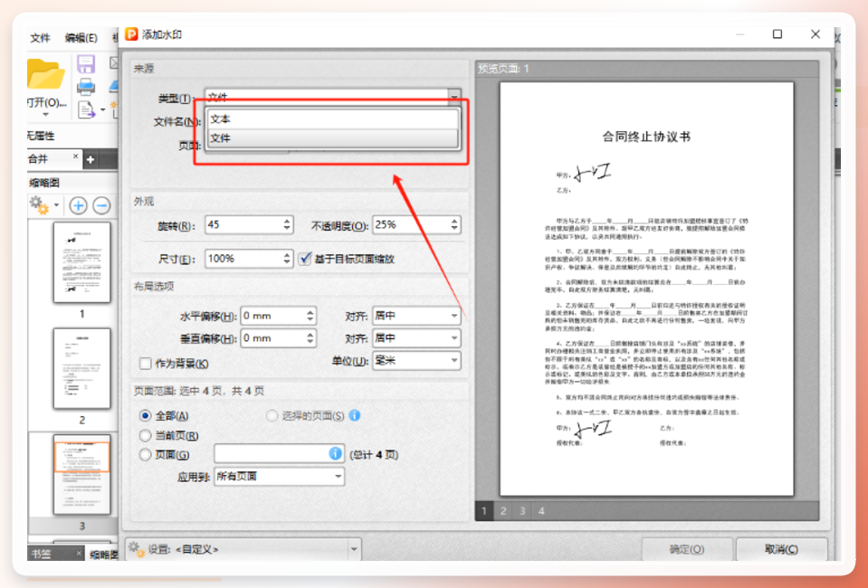
Task: Expand the Open button dropdown arrow
Action: point(46,115)
